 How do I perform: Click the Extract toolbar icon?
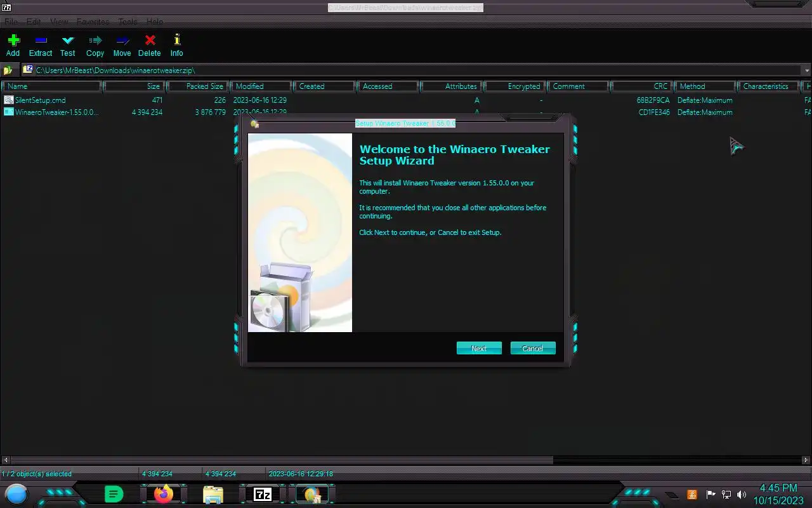[41, 41]
